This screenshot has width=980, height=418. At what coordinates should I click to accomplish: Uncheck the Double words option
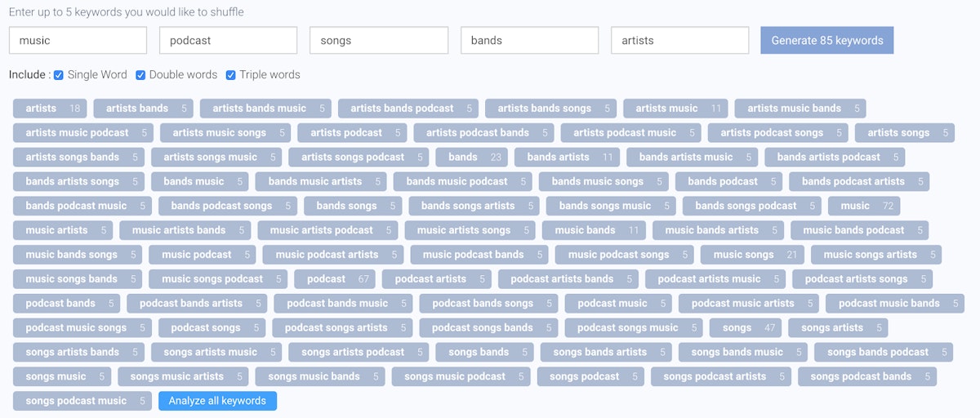140,75
